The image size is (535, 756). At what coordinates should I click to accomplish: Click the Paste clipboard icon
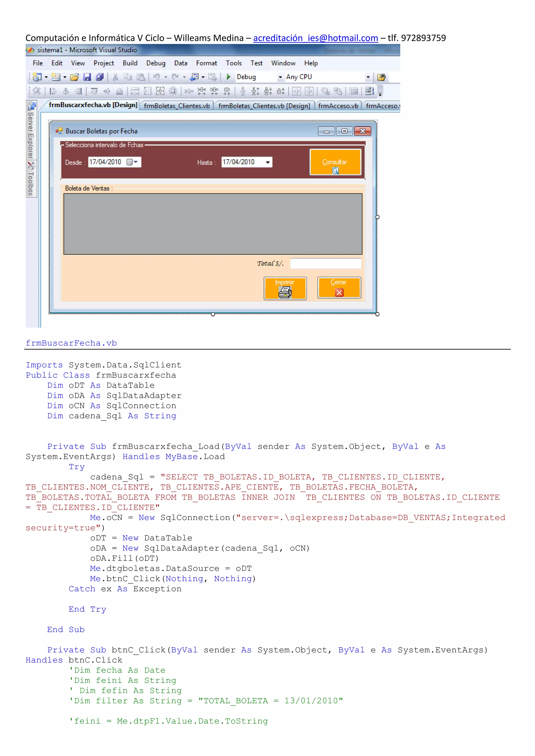coord(141,77)
